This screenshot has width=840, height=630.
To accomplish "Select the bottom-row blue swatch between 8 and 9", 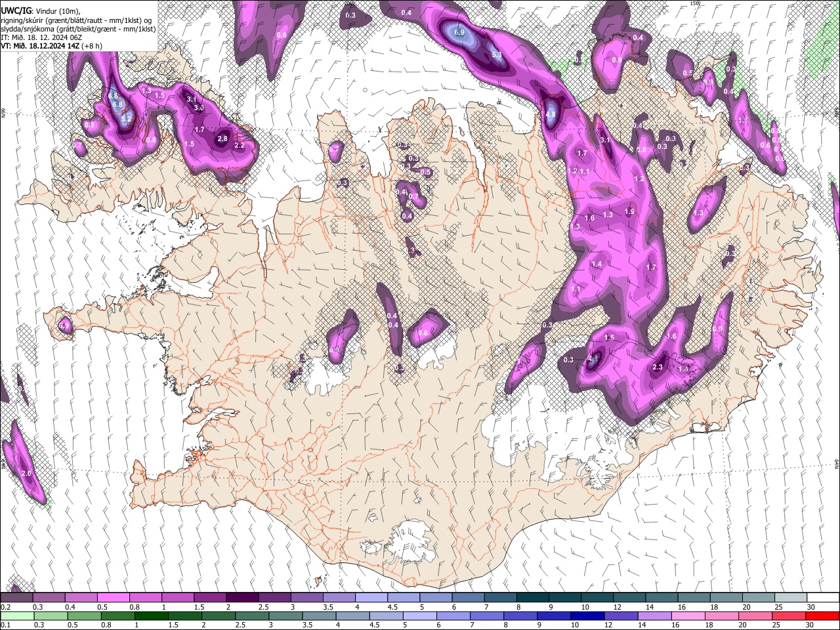I will coord(521,616).
